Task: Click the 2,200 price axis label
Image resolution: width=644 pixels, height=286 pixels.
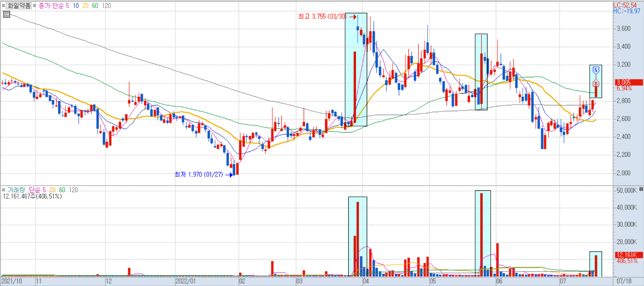Action: point(623,155)
